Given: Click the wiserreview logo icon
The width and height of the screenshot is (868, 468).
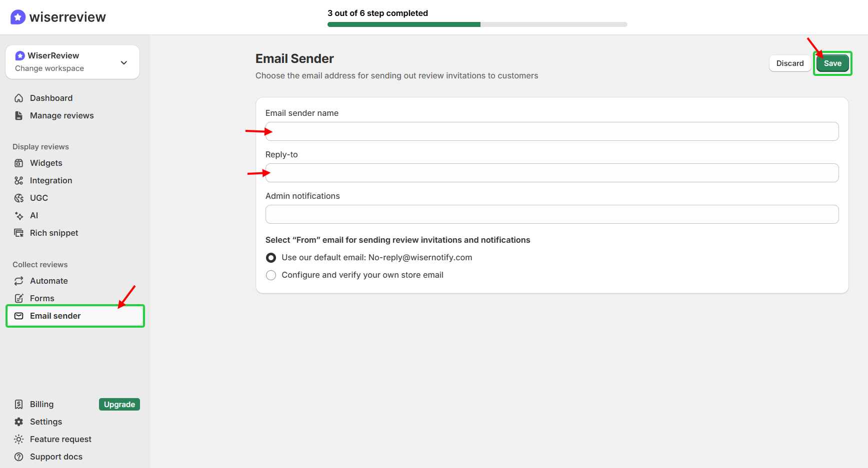Looking at the screenshot, I should (x=18, y=17).
